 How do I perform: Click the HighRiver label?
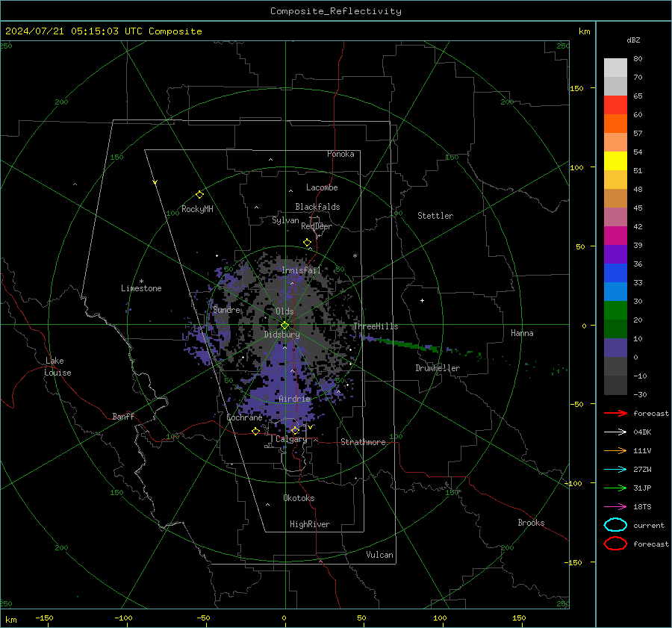point(310,524)
